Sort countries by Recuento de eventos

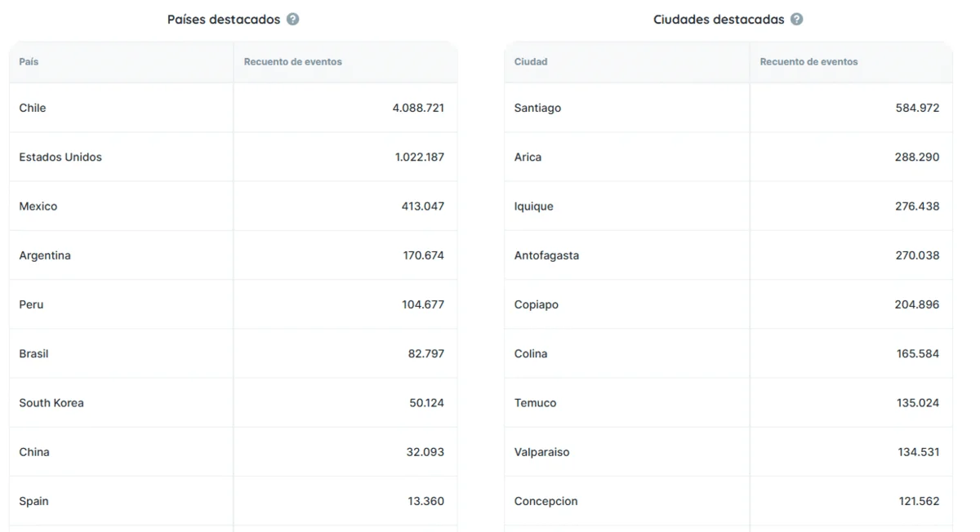click(x=292, y=61)
